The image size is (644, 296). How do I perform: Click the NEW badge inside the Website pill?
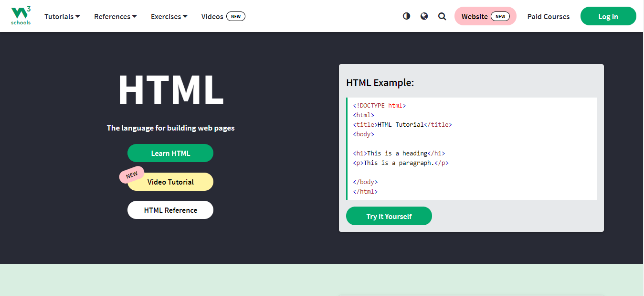pos(500,16)
